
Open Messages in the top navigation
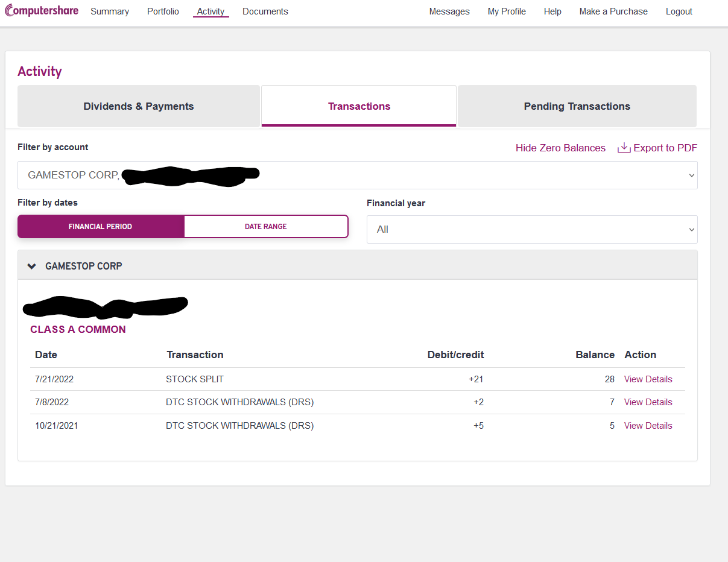449,11
